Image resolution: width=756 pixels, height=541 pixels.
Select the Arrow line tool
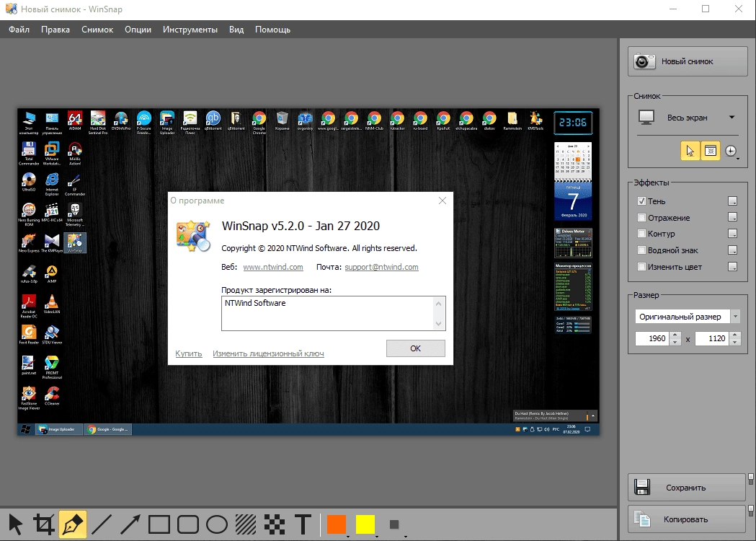tap(130, 524)
